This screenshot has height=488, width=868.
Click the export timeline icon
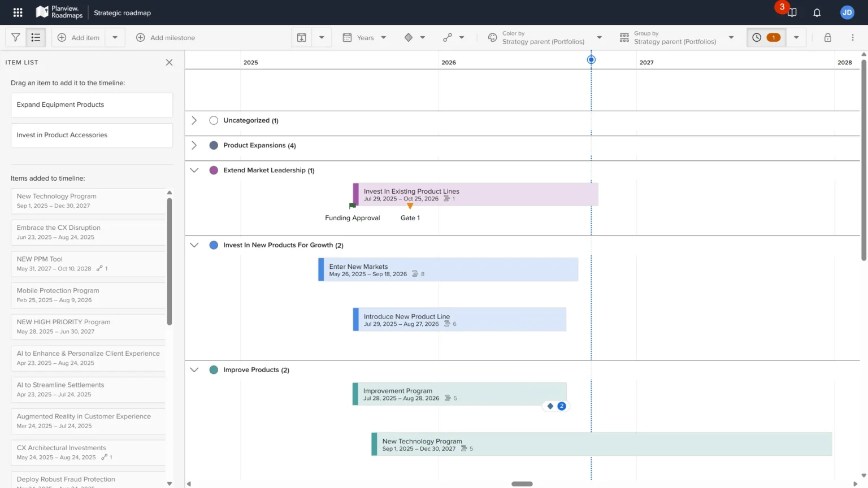[x=302, y=37]
